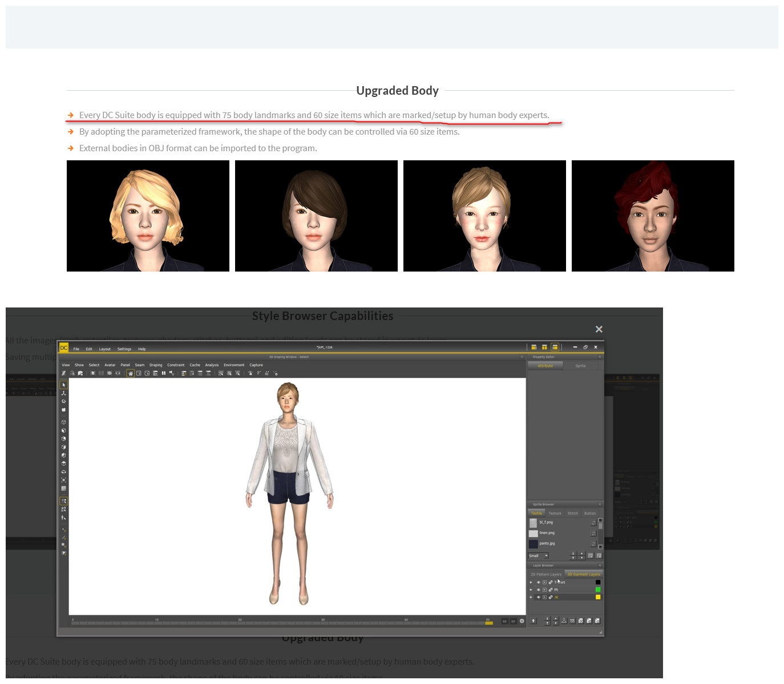
Task: Click the link icon on JK layer
Action: pos(551,597)
